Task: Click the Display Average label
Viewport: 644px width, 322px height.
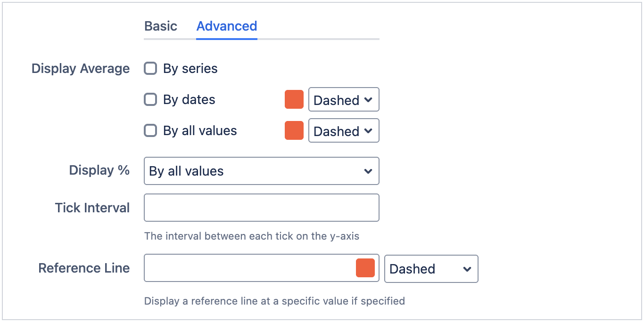Action: click(x=80, y=68)
